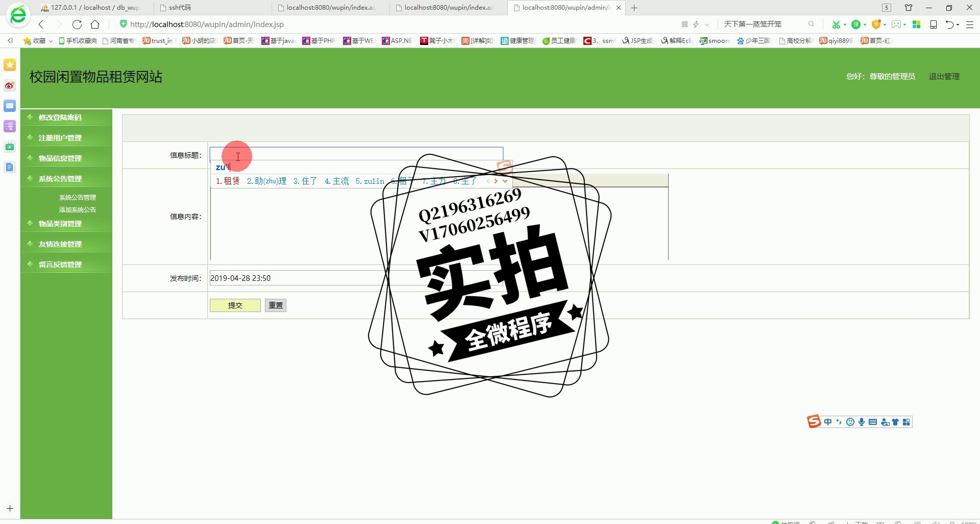Reload the page with the refresh icon
The image size is (980, 524).
(x=77, y=24)
